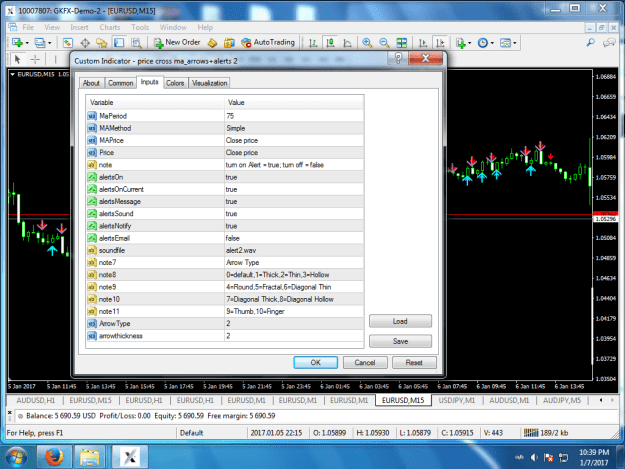Select the MaPeriod value 75
The width and height of the screenshot is (625, 469).
click(294, 116)
